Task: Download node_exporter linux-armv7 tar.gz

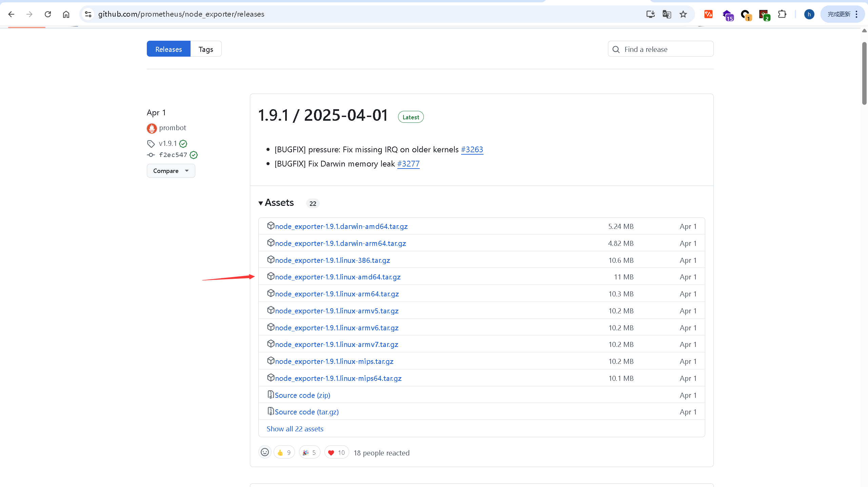Action: tap(336, 344)
